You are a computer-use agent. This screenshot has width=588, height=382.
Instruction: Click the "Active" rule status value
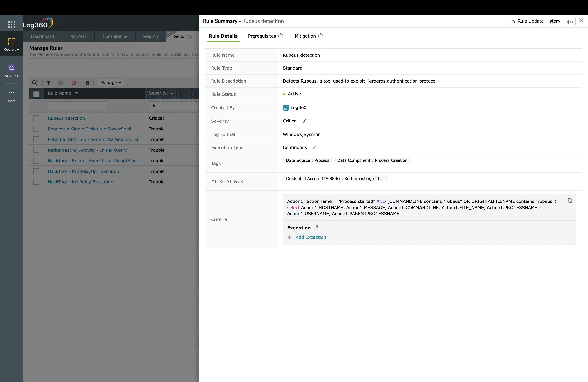[294, 94]
